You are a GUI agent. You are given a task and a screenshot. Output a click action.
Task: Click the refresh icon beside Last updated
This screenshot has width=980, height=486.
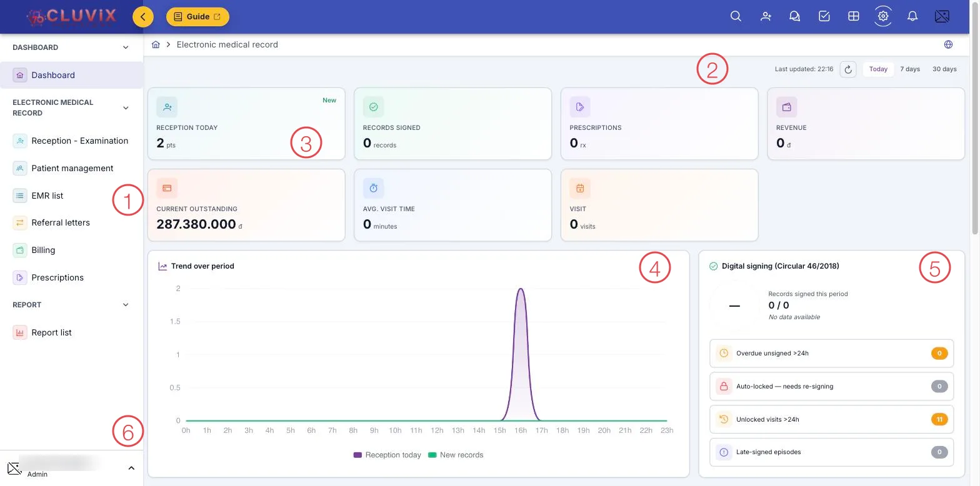(x=848, y=69)
